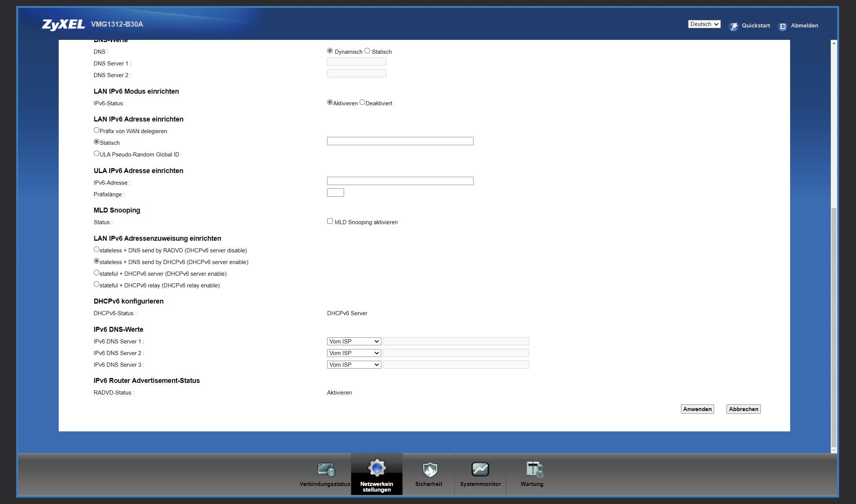Expand the IPv6 DNS Server 3 dropdown
Image resolution: width=856 pixels, height=504 pixels.
coord(354,365)
